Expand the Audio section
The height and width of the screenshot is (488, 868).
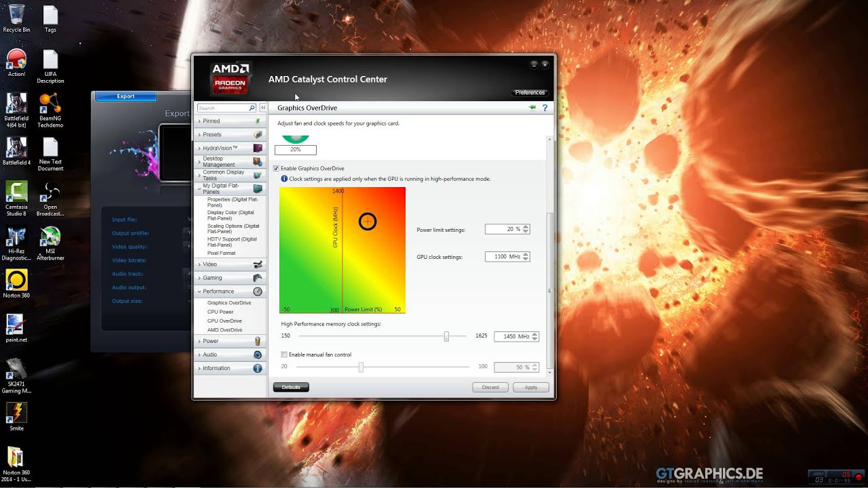click(230, 354)
